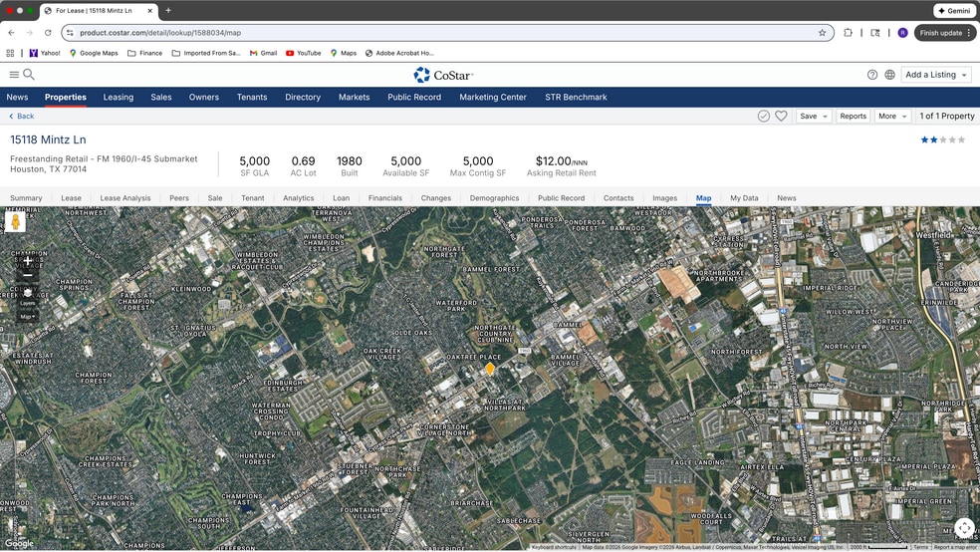Image resolution: width=980 pixels, height=552 pixels.
Task: Open the help question mark icon
Action: click(872, 75)
